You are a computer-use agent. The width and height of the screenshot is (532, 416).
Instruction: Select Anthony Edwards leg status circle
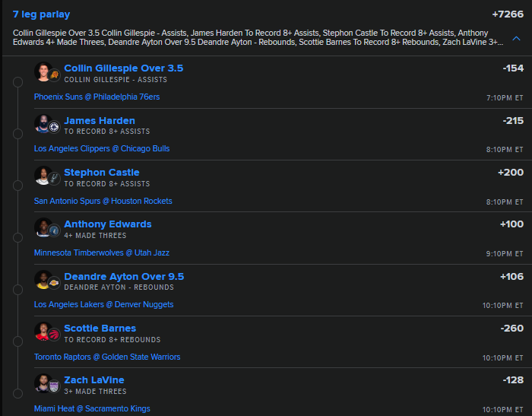point(18,238)
